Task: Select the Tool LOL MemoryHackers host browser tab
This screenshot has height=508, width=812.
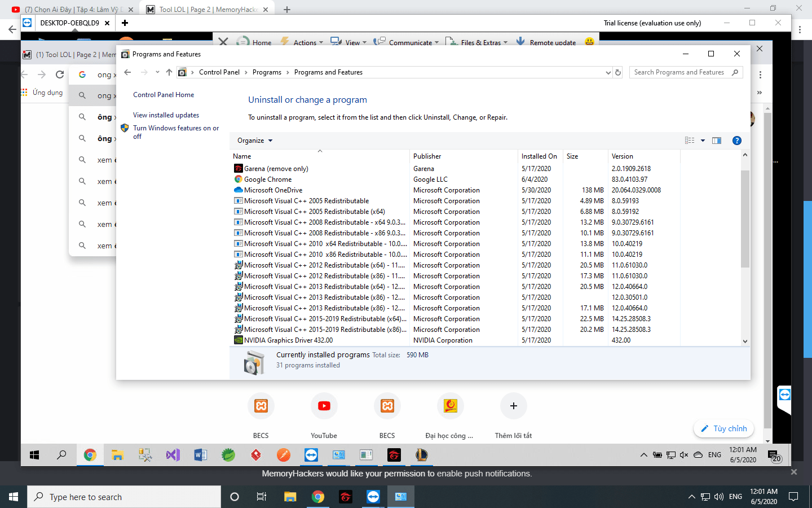Action: click(x=207, y=9)
